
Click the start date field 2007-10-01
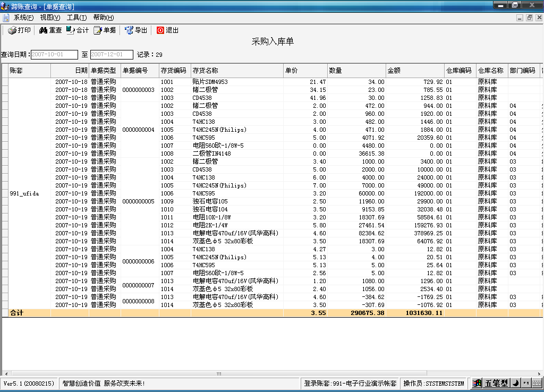[x=54, y=55]
